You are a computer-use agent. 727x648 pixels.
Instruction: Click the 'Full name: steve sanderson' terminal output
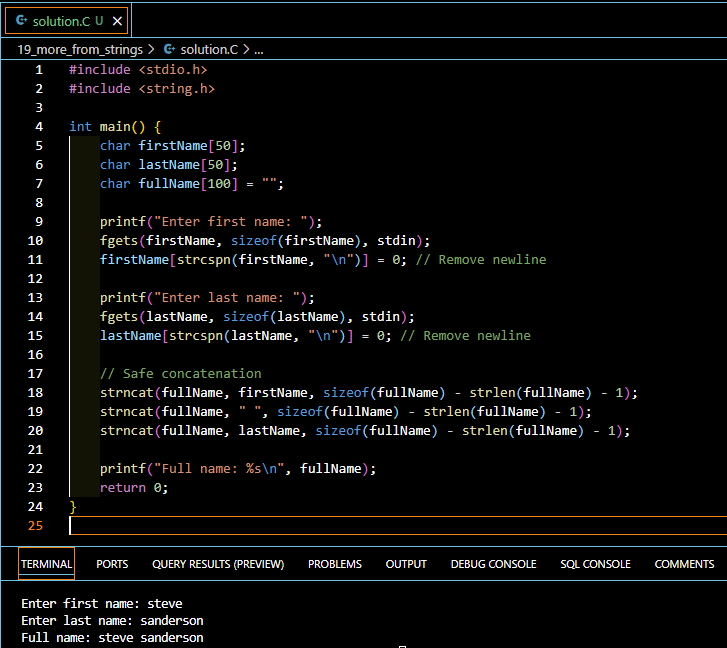click(x=112, y=637)
